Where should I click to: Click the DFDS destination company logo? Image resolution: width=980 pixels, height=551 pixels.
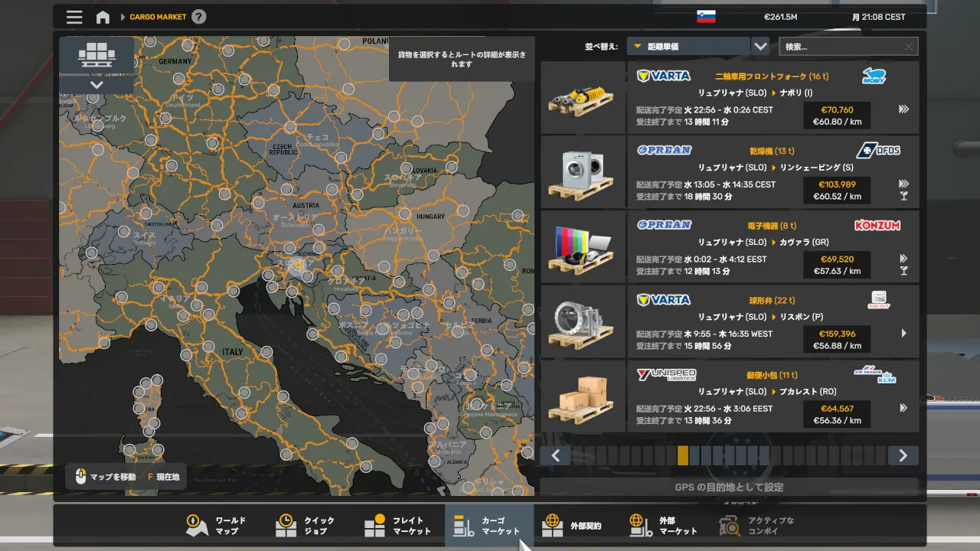(878, 150)
